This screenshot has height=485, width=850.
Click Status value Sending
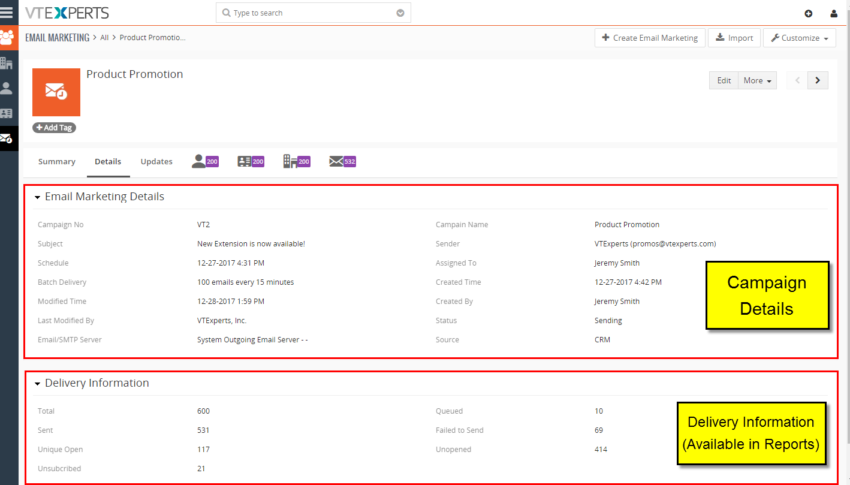point(608,321)
